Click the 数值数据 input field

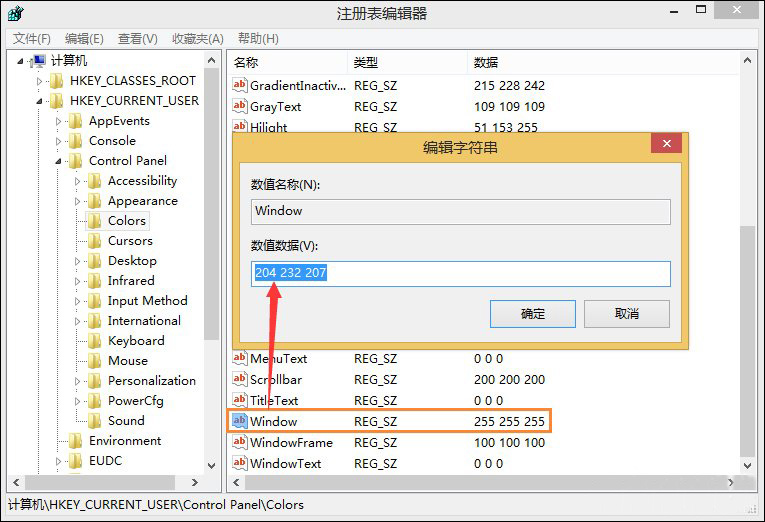[x=461, y=274]
